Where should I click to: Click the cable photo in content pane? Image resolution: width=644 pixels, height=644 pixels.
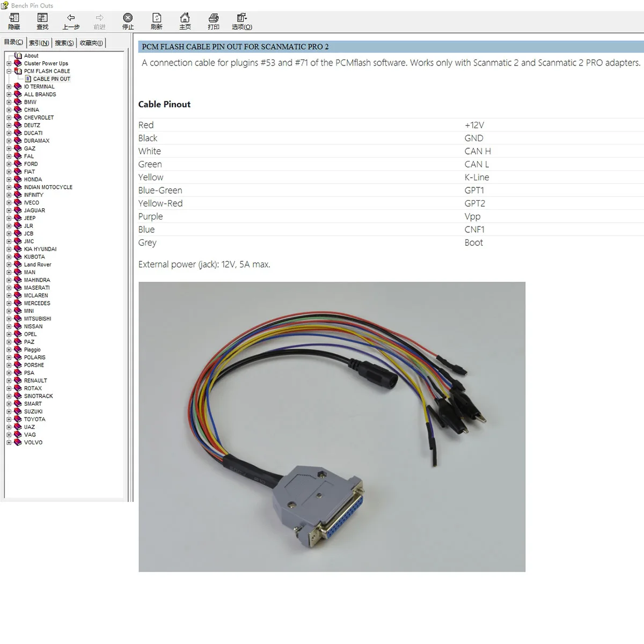[332, 427]
